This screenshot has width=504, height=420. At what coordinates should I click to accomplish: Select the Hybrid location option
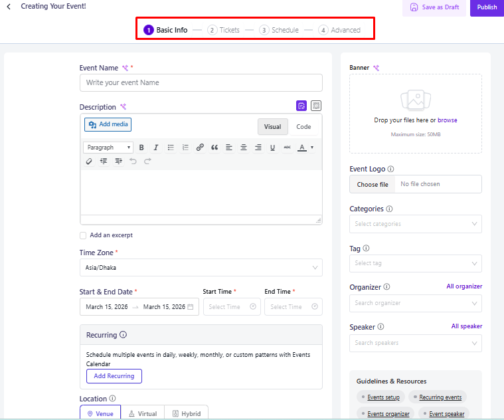tap(186, 413)
